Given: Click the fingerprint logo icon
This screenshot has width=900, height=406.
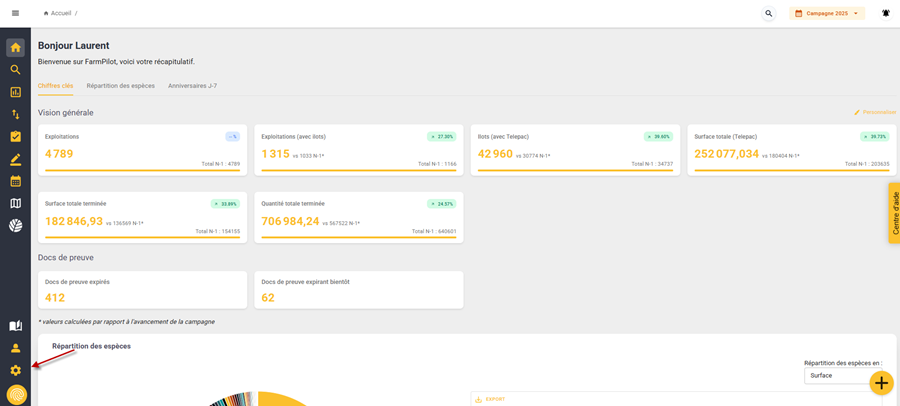Looking at the screenshot, I should click(x=15, y=395).
